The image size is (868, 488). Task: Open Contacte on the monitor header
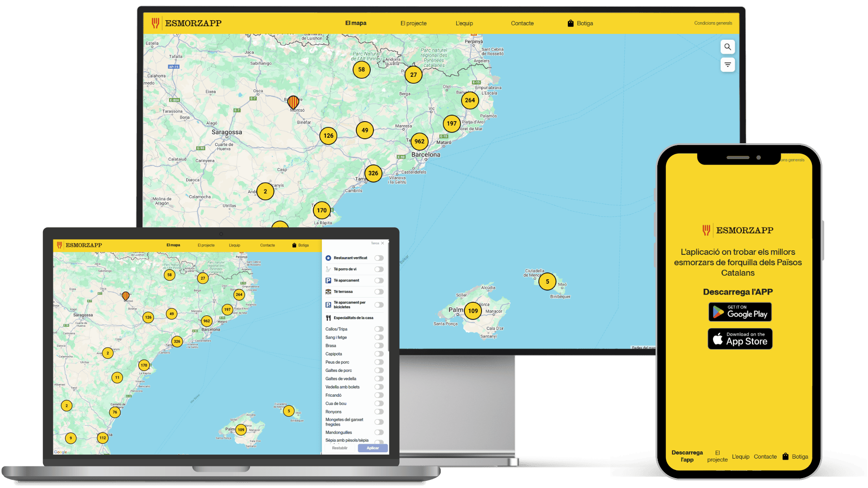[522, 23]
